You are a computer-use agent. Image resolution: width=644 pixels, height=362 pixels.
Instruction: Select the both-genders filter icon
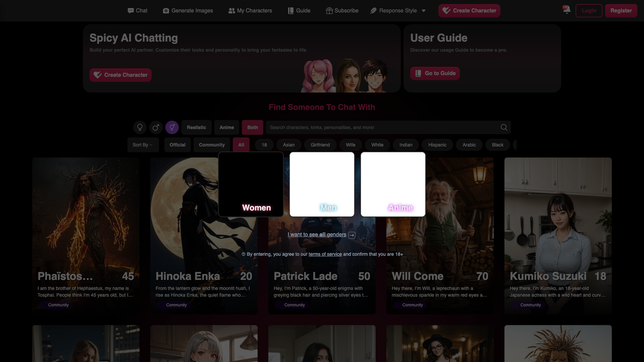[x=172, y=128]
